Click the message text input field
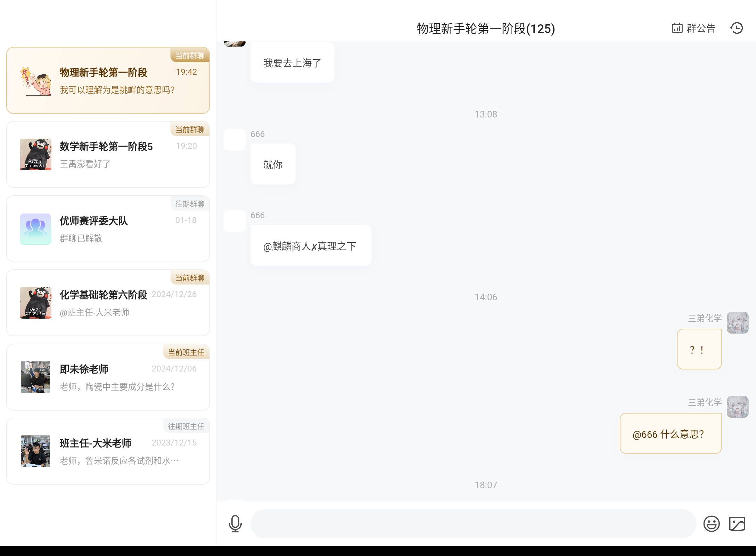 pos(473,524)
